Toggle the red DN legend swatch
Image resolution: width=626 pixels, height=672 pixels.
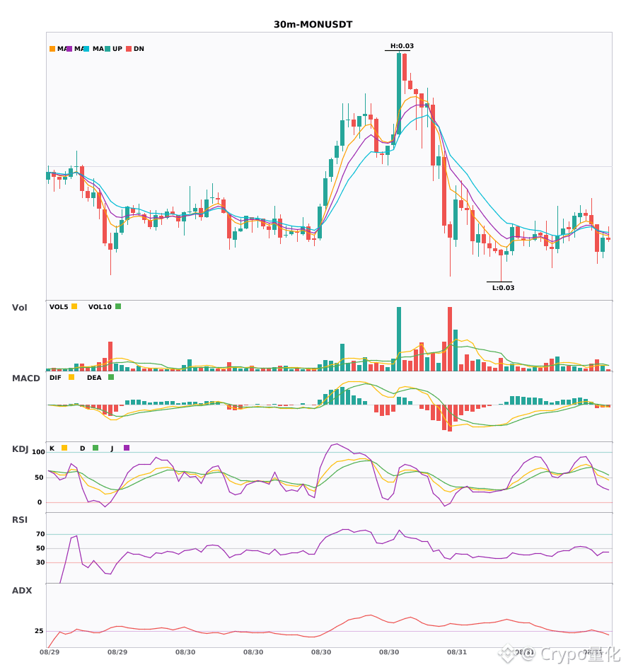click(129, 49)
